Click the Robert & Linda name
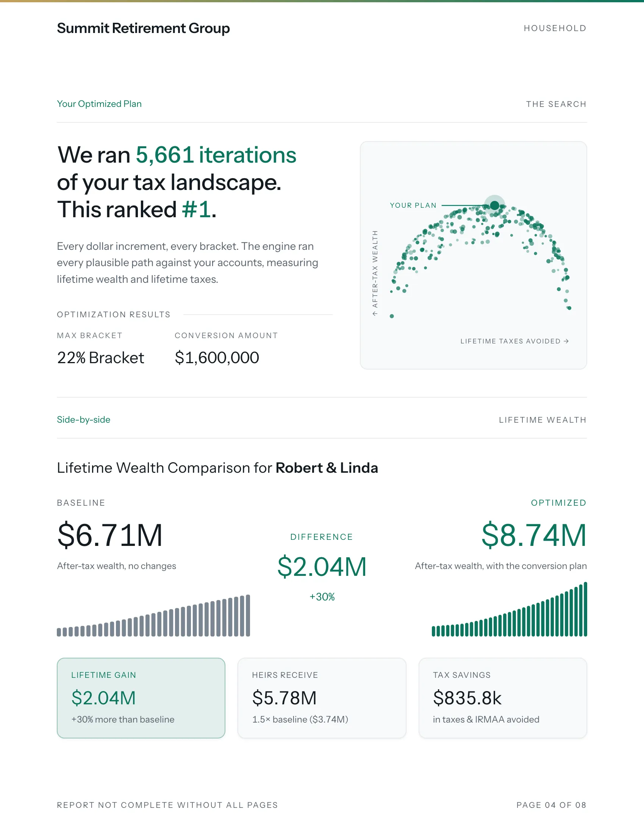644x834 pixels. [x=327, y=468]
